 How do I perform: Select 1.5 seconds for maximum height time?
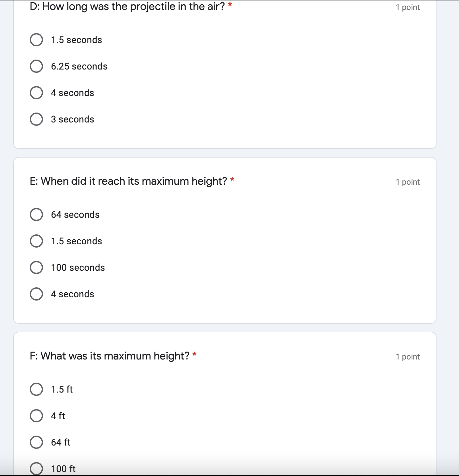pos(36,241)
